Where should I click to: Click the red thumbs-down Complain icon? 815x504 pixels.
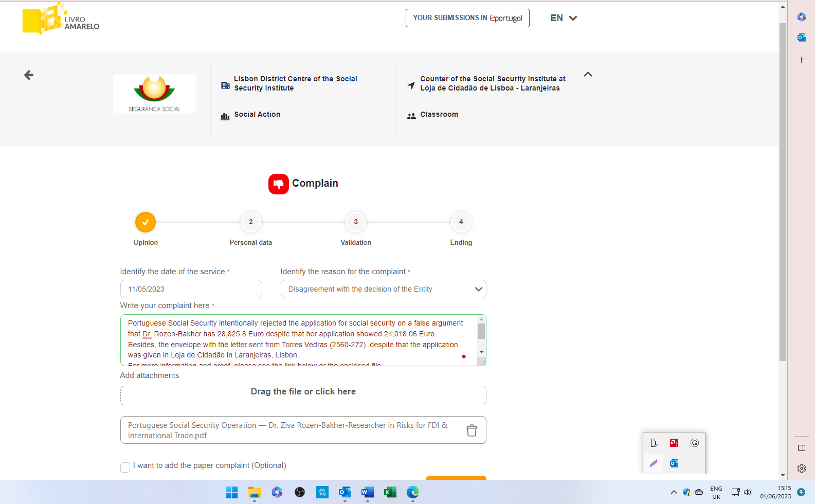click(x=279, y=184)
